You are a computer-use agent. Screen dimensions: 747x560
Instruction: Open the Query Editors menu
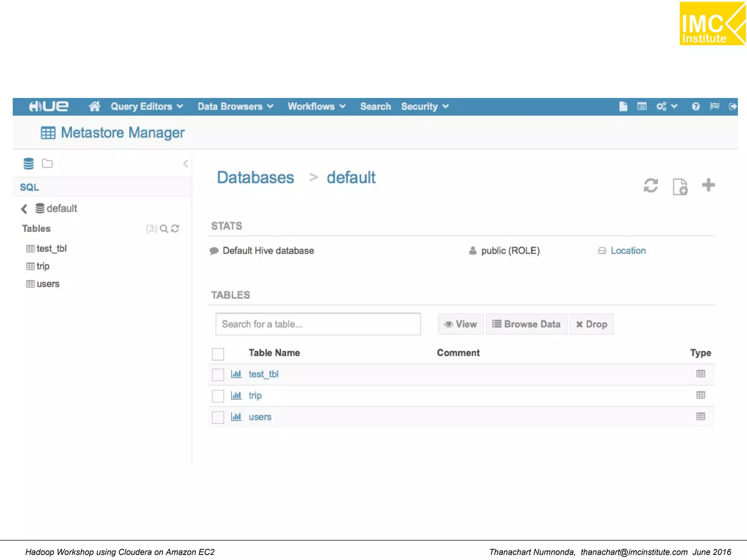[147, 106]
